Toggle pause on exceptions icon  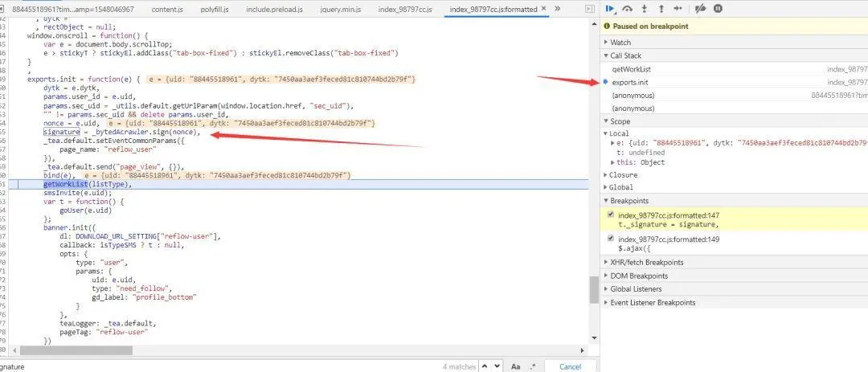point(718,9)
